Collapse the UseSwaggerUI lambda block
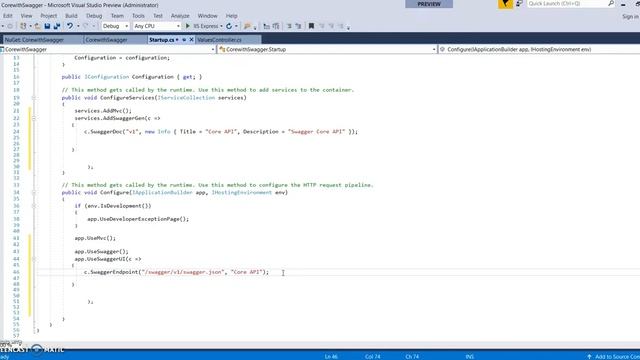The image size is (640, 360). (34, 259)
